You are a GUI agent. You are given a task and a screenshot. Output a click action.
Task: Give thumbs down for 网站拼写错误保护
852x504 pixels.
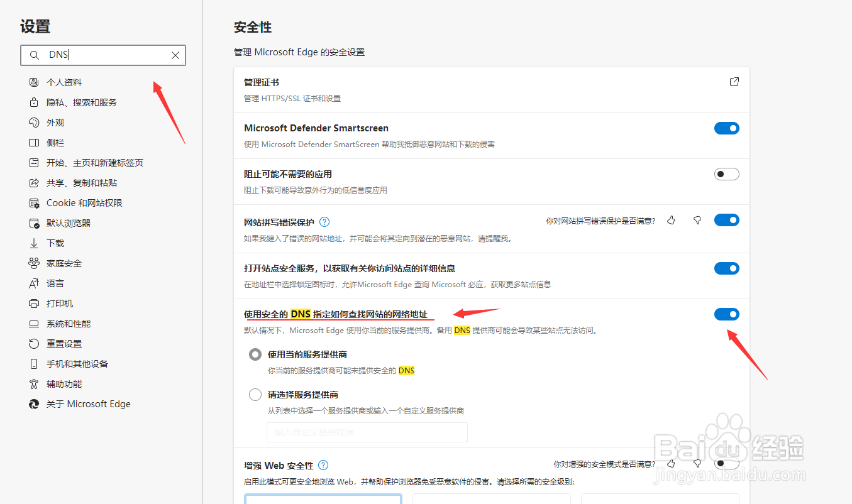coord(697,220)
